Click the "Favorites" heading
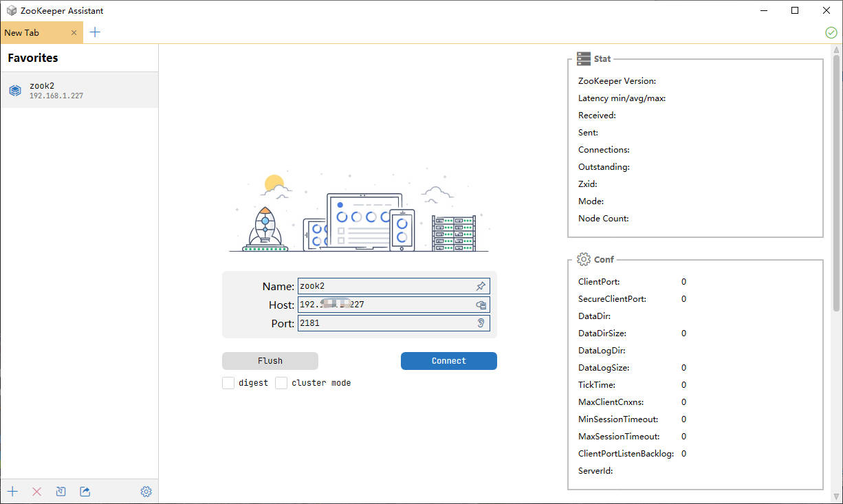843x504 pixels. [33, 58]
